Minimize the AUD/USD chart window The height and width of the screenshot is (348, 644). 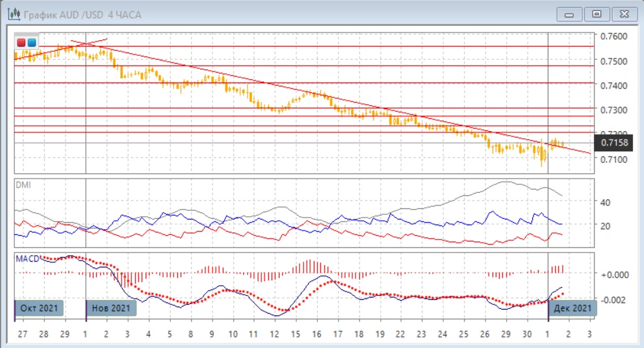(570, 14)
